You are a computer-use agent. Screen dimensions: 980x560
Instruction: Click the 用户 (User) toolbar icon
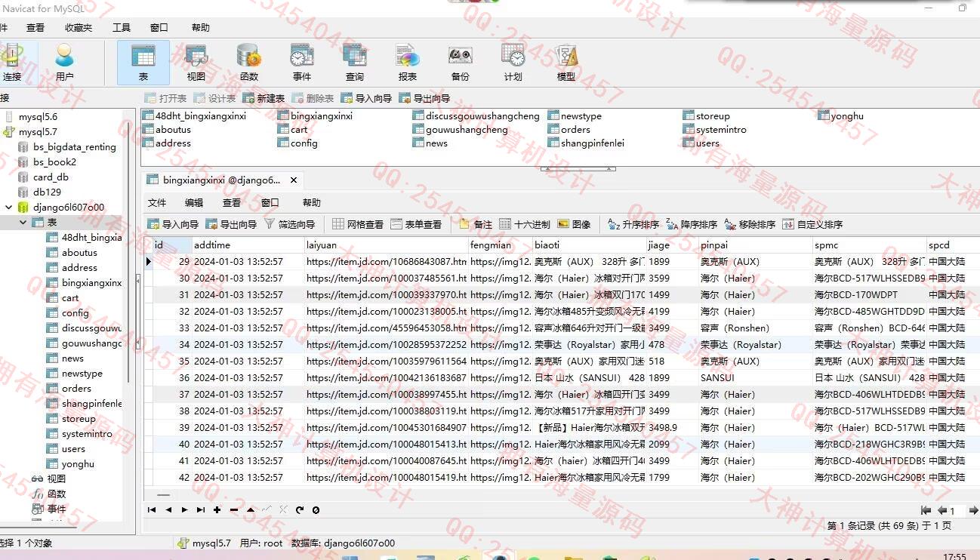pyautogui.click(x=65, y=63)
